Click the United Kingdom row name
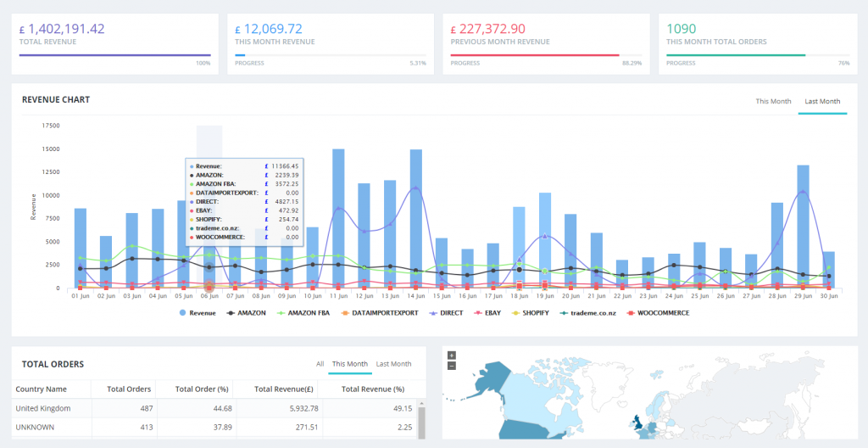Image resolution: width=868 pixels, height=448 pixels. tap(43, 408)
